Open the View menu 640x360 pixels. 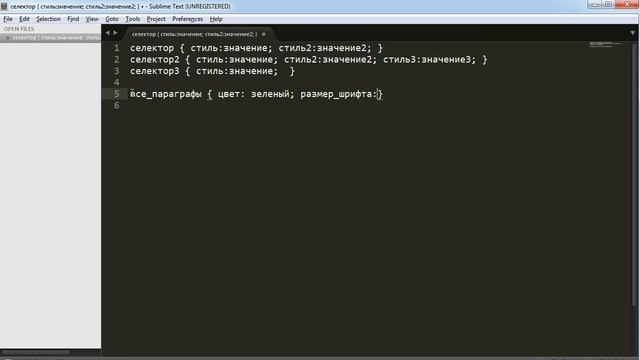coord(92,19)
